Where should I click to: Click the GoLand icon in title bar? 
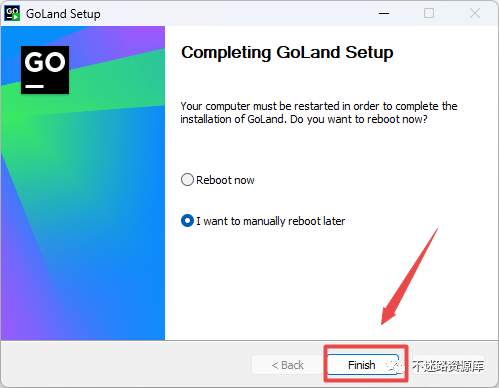tap(12, 13)
